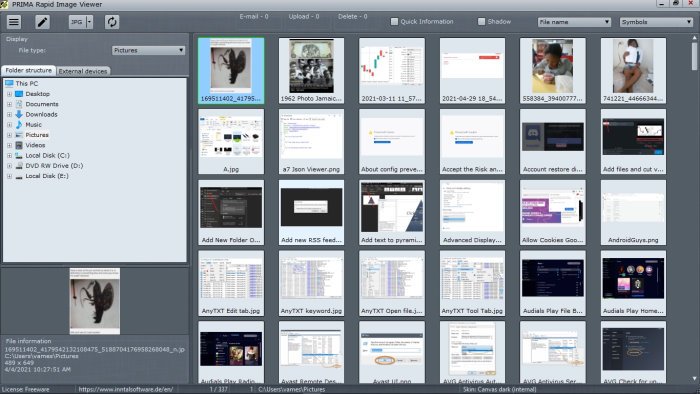Toggle the Shadow checkbox
The image size is (700, 394).
pyautogui.click(x=481, y=21)
